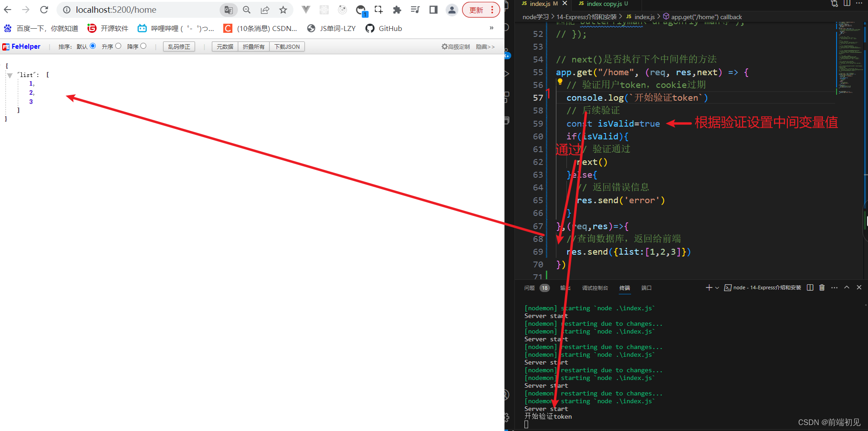This screenshot has height=431, width=868.
Task: Create a new terminal with plus
Action: pos(709,287)
